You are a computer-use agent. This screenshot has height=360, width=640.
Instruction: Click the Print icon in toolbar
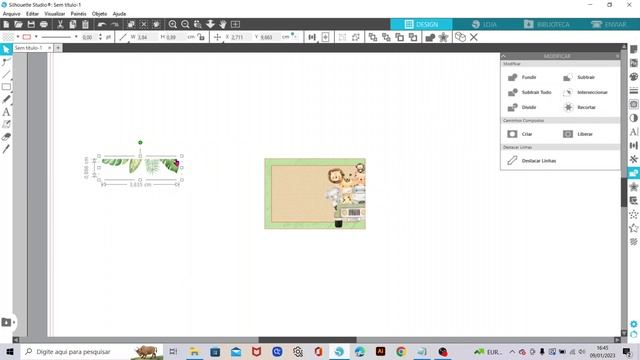[44, 24]
